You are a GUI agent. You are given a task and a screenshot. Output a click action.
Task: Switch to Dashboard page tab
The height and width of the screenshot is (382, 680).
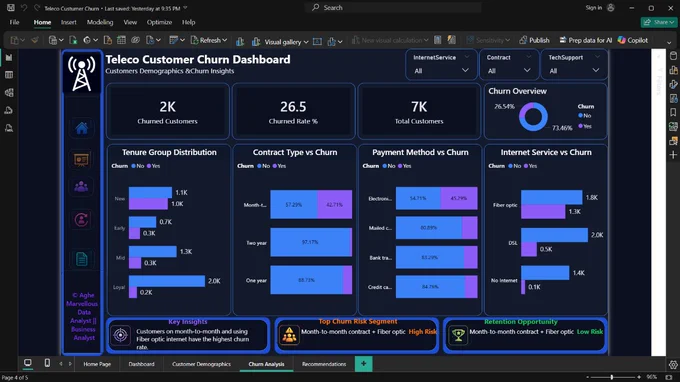coord(141,364)
